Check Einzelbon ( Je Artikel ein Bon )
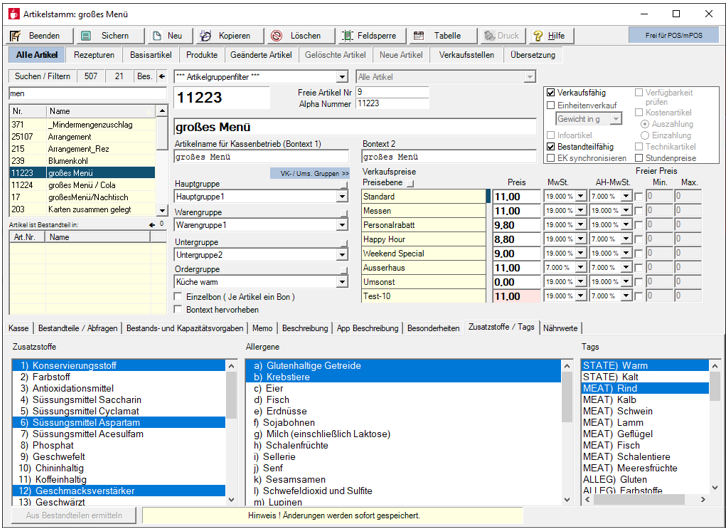This screenshot has height=528, width=727. pyautogui.click(x=178, y=296)
